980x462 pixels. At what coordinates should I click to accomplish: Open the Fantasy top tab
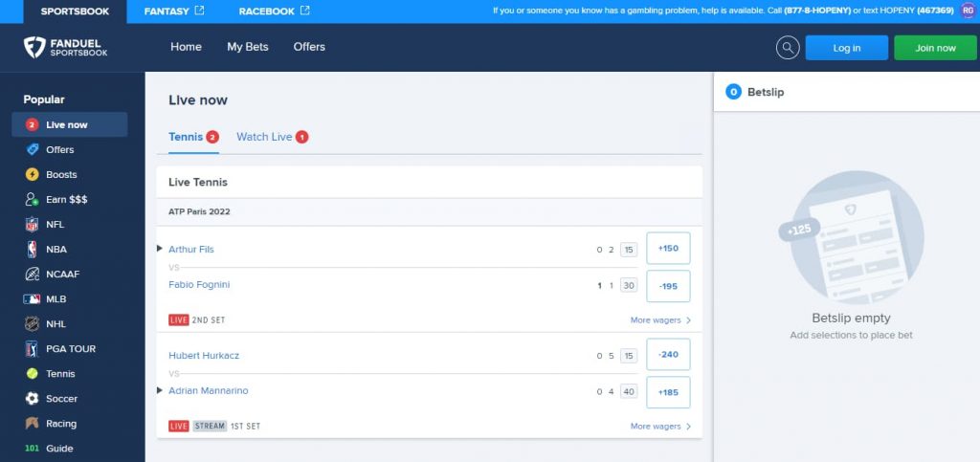[174, 11]
